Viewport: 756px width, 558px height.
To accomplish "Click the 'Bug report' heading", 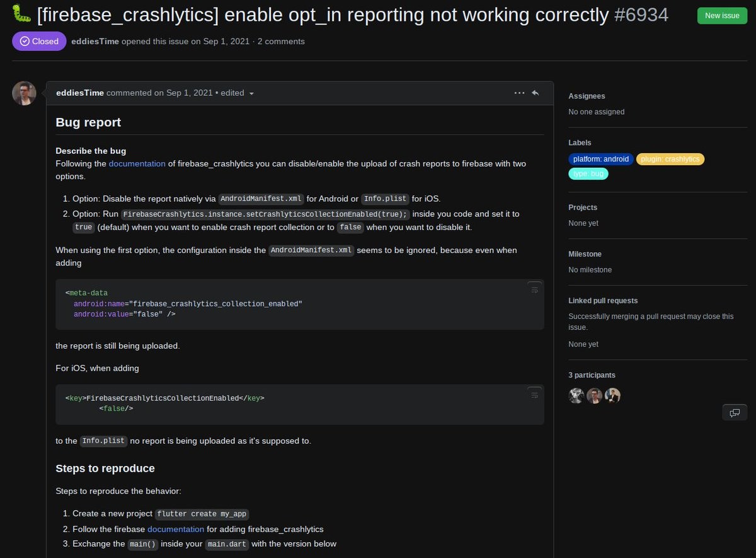I will tap(88, 122).
